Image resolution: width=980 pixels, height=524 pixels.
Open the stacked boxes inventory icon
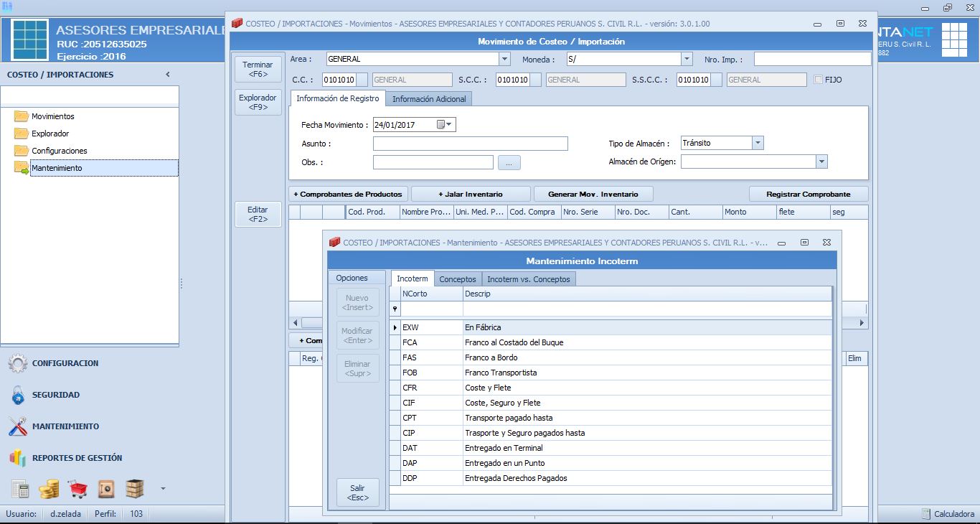[135, 490]
